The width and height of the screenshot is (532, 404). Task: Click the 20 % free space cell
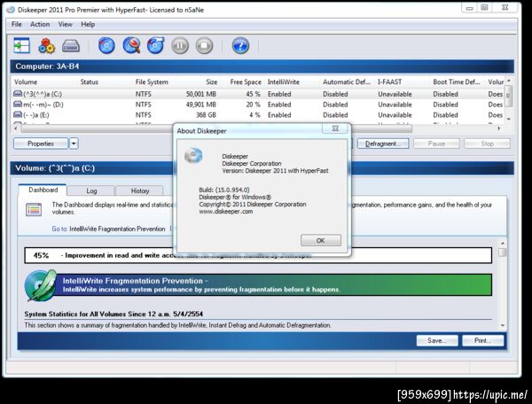tap(253, 105)
